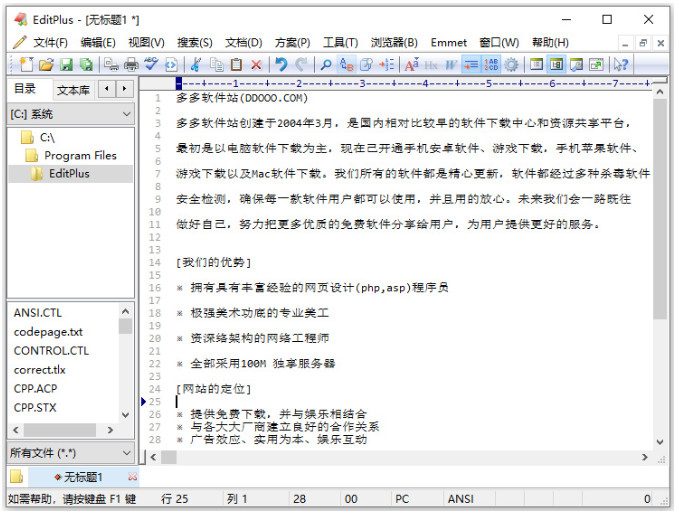The height and width of the screenshot is (518, 679).
Task: Click the pencil icon beside the 文件 menu
Action: tap(19, 42)
